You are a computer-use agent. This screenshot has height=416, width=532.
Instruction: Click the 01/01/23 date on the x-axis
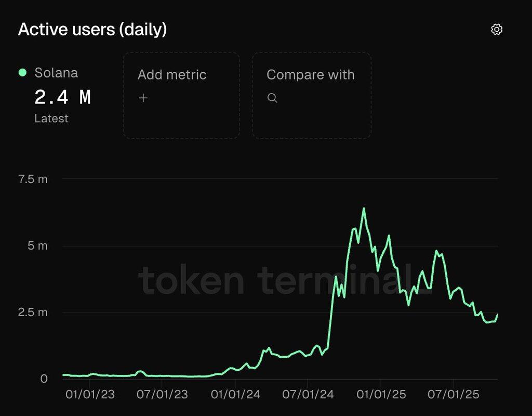pyautogui.click(x=90, y=395)
